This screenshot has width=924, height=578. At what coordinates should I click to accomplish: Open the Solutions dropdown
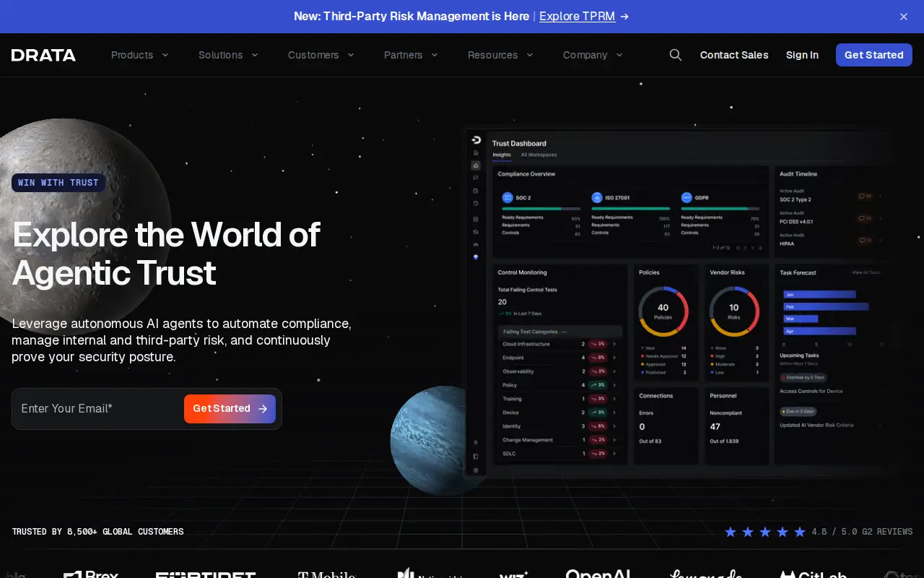228,55
